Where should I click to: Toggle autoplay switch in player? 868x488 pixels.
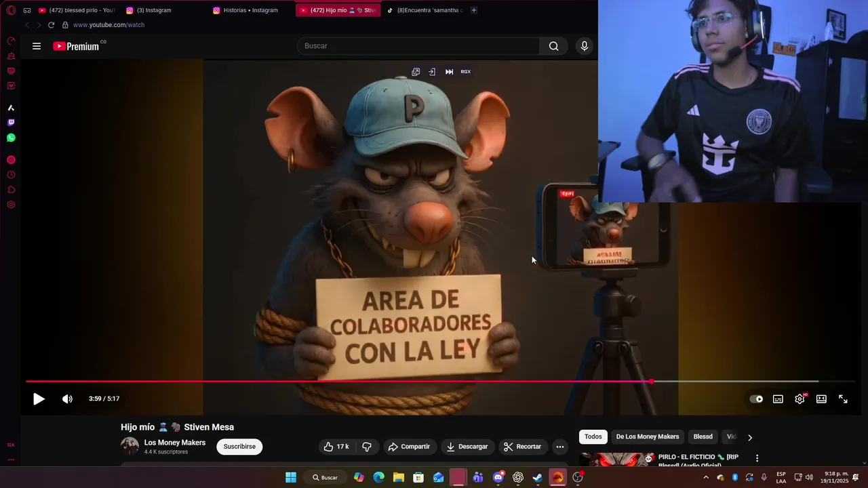(x=756, y=399)
